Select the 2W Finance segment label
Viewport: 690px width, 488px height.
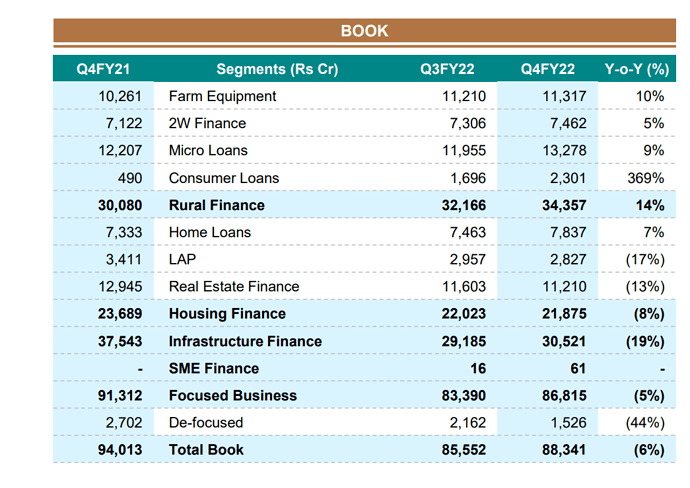coord(207,123)
